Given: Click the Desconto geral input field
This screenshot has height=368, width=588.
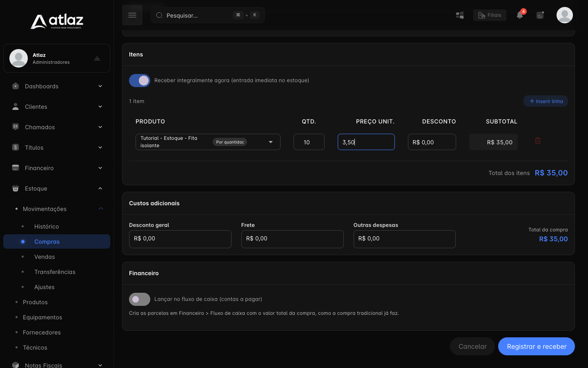Looking at the screenshot, I should [x=180, y=239].
